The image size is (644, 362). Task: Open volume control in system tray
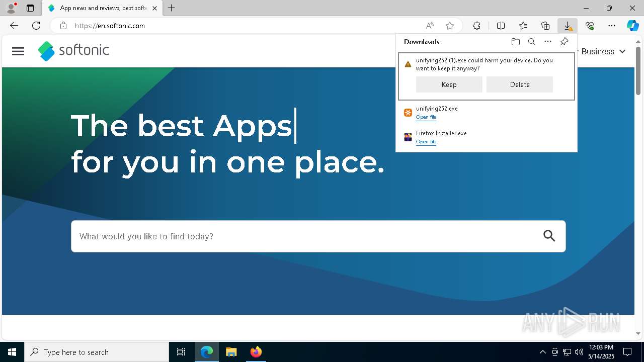(x=579, y=352)
